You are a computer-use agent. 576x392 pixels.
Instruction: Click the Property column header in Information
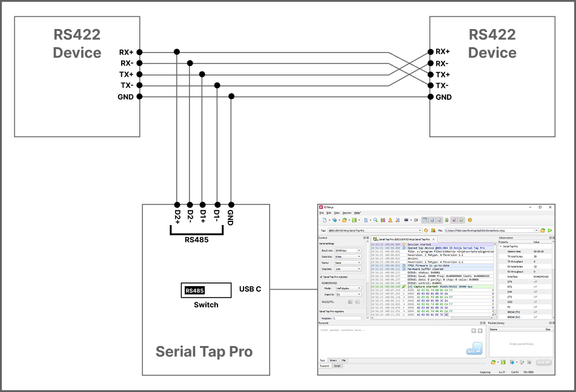coord(515,242)
